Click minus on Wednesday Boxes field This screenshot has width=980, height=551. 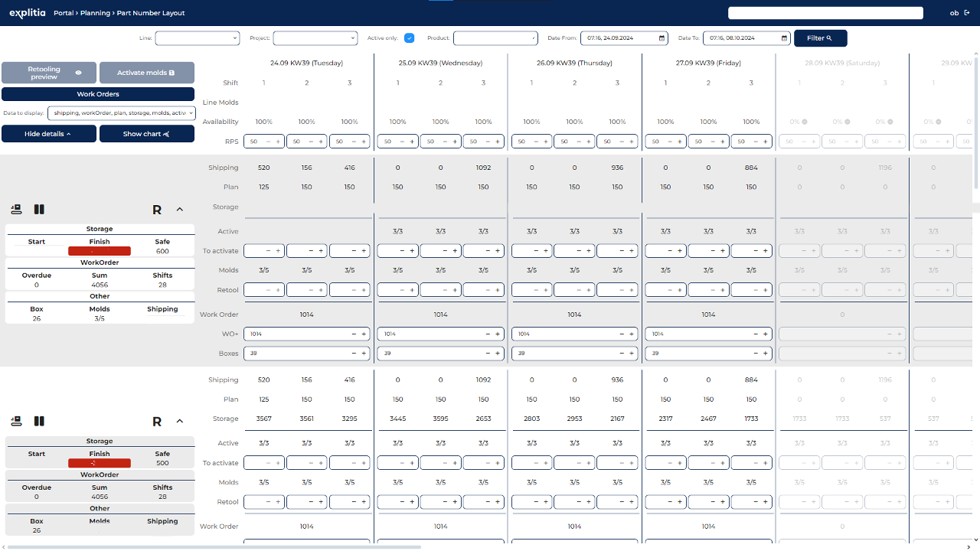[x=488, y=354]
